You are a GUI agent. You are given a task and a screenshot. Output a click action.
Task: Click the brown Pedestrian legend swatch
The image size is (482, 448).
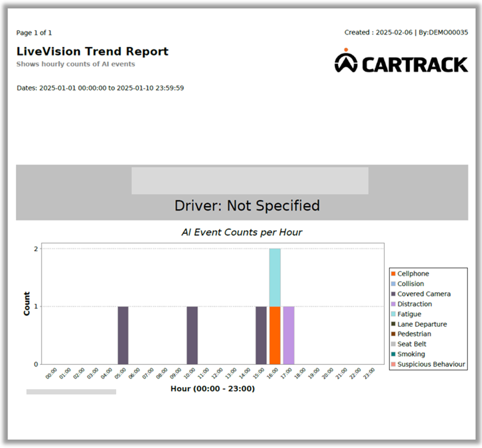[393, 334]
